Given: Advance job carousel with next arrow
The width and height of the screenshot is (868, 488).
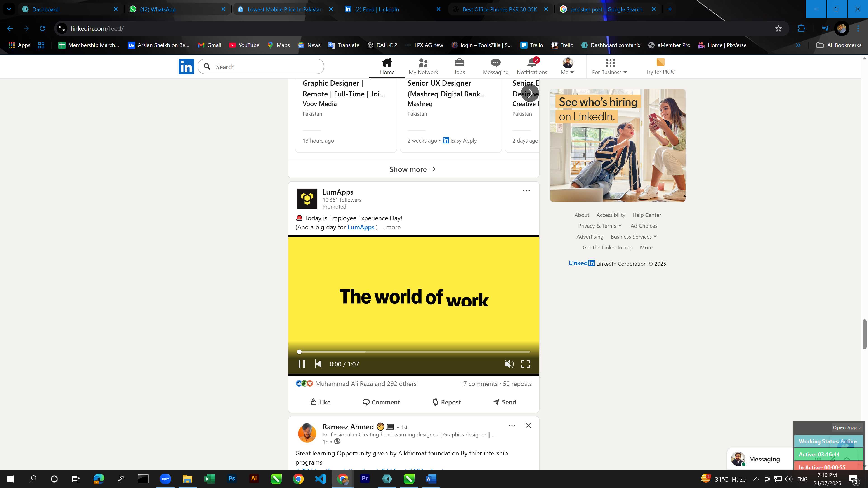Looking at the screenshot, I should click(530, 93).
